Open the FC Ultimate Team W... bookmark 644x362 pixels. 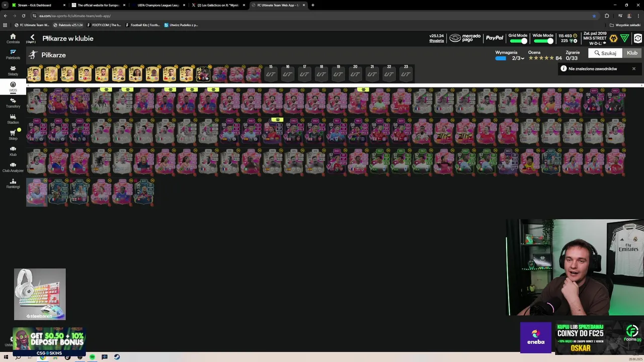(32, 25)
